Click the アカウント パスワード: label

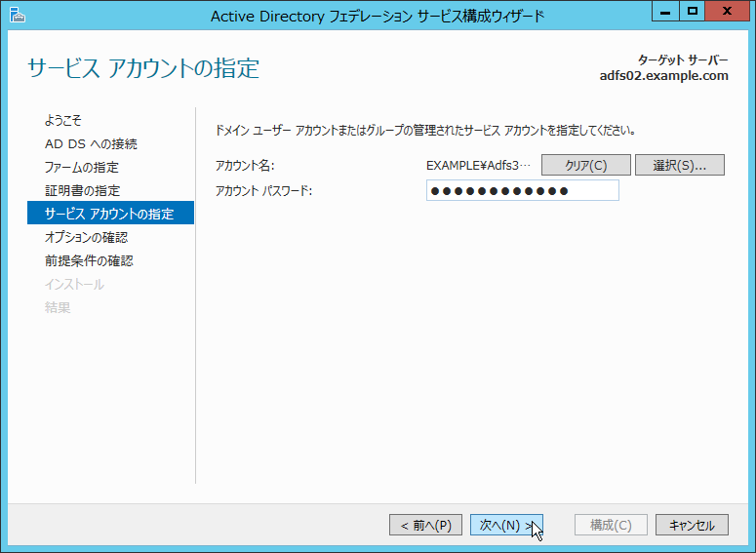point(263,191)
